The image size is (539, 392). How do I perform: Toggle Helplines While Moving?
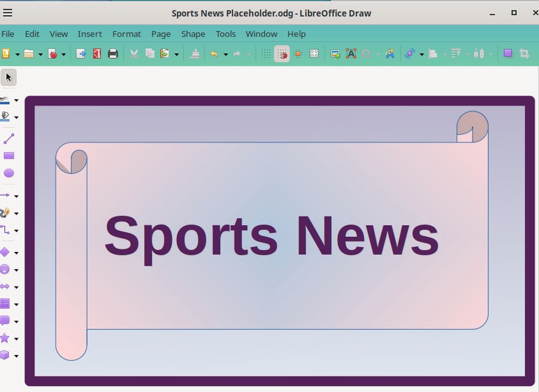point(298,54)
